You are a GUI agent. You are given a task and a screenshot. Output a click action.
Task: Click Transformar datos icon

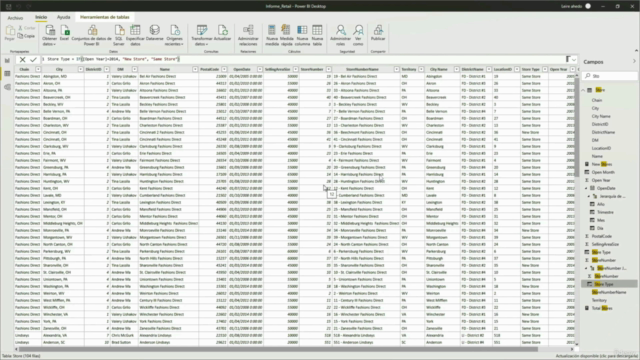coord(202,35)
